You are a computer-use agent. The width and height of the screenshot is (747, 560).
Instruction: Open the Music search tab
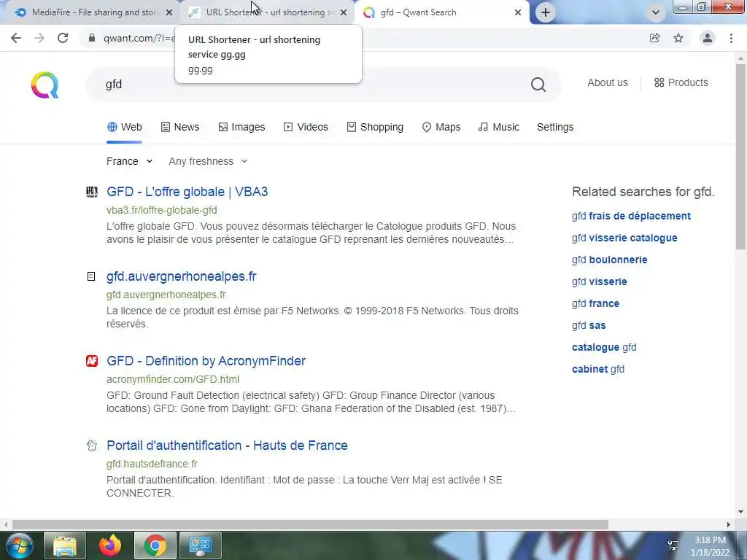click(x=499, y=127)
